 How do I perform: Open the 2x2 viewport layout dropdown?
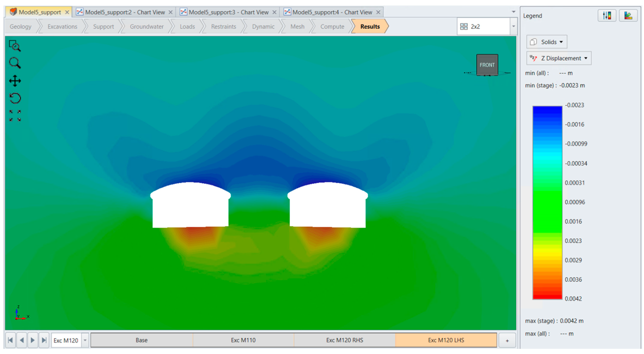point(513,26)
